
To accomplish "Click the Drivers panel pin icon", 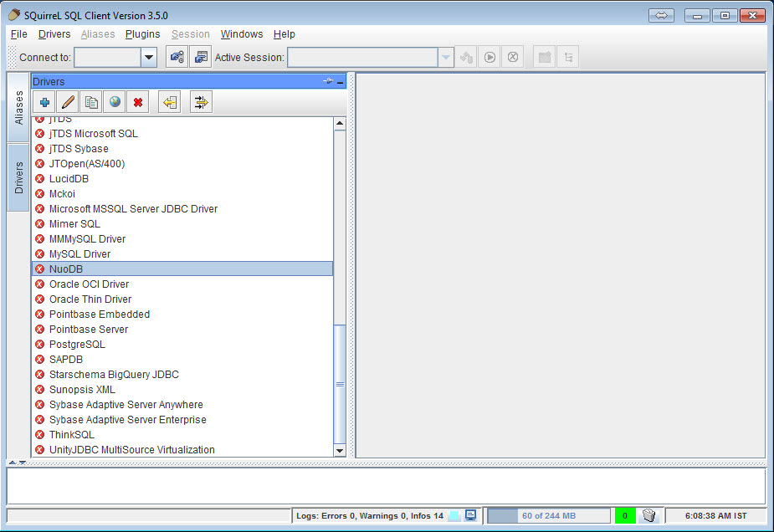I will click(328, 81).
